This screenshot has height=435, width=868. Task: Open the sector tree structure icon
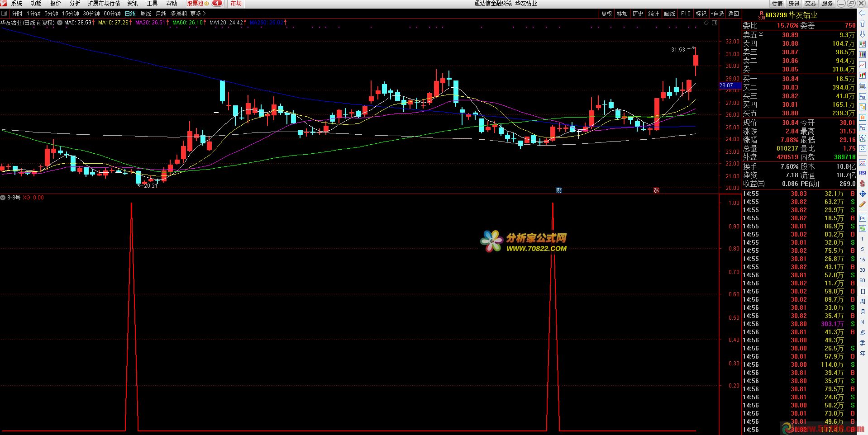click(x=863, y=107)
